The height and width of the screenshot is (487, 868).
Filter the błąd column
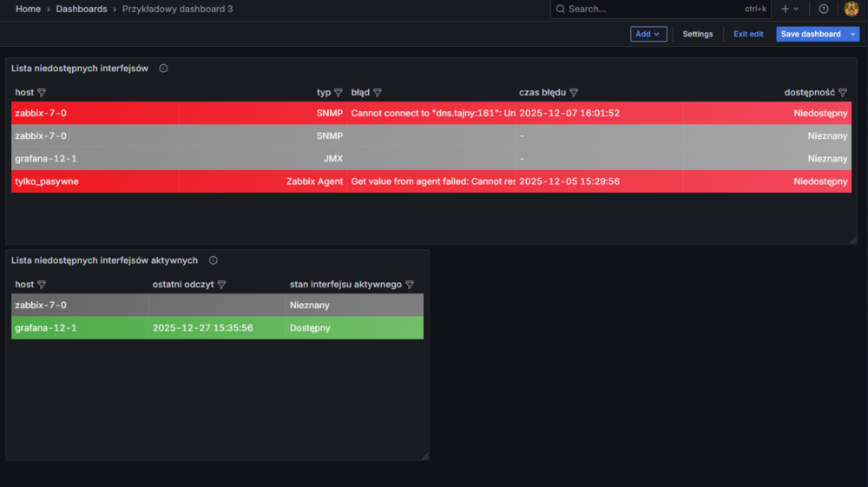pyautogui.click(x=378, y=92)
